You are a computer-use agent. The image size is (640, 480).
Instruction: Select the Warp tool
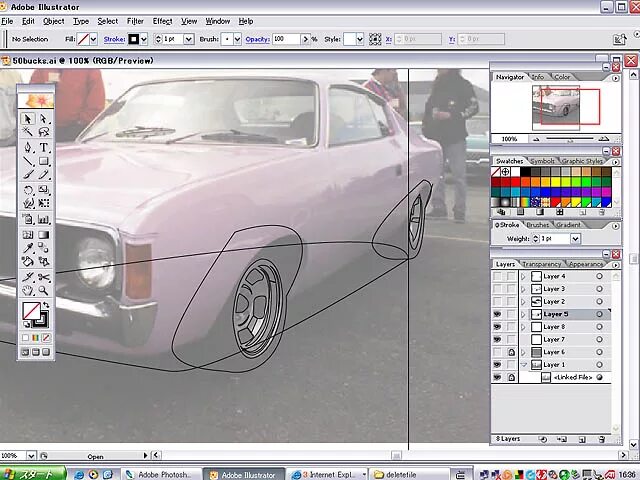(x=28, y=203)
